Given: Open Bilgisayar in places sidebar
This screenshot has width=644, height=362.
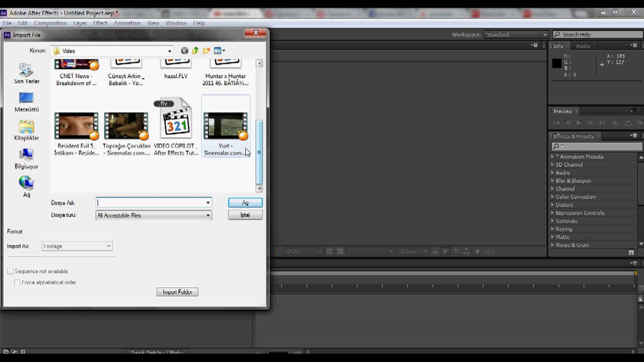Looking at the screenshot, I should point(27,159).
